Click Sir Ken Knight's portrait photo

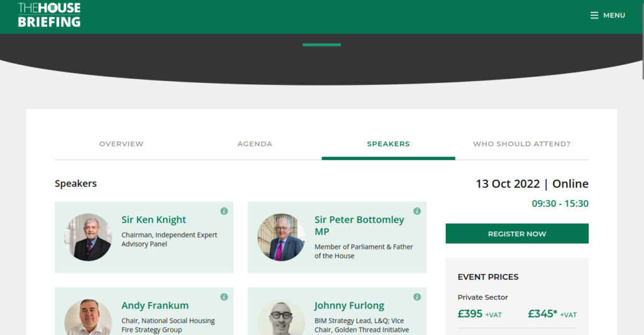click(88, 238)
